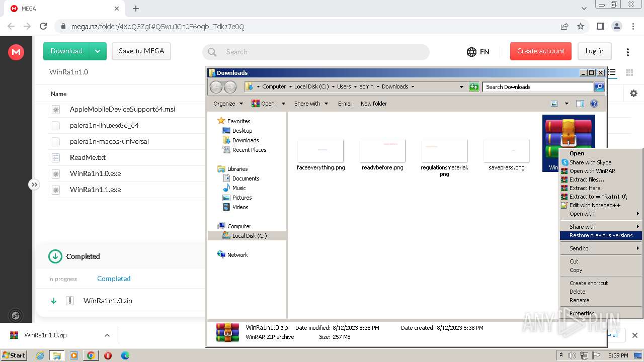Select WinRa1n1.1.exe in the MEGA file list
Viewport: 644px width, 362px height.
pos(95,190)
